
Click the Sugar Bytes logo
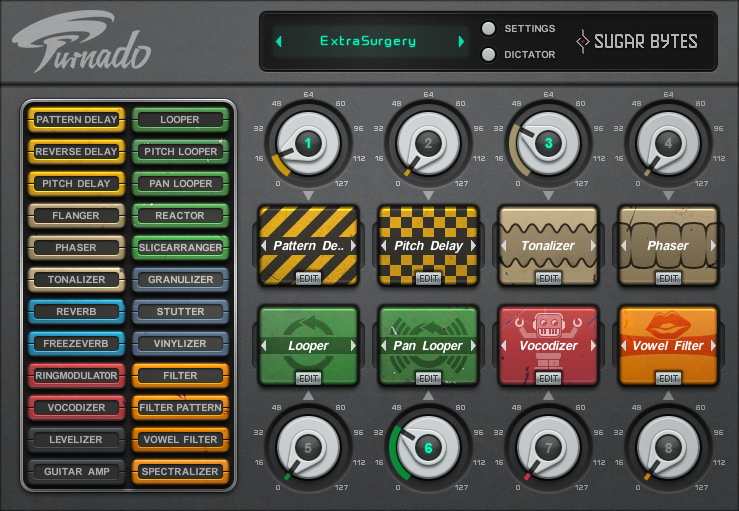[x=637, y=41]
